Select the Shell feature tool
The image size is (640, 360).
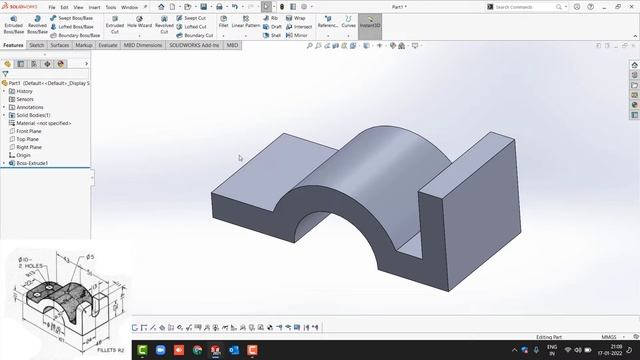pyautogui.click(x=272, y=36)
